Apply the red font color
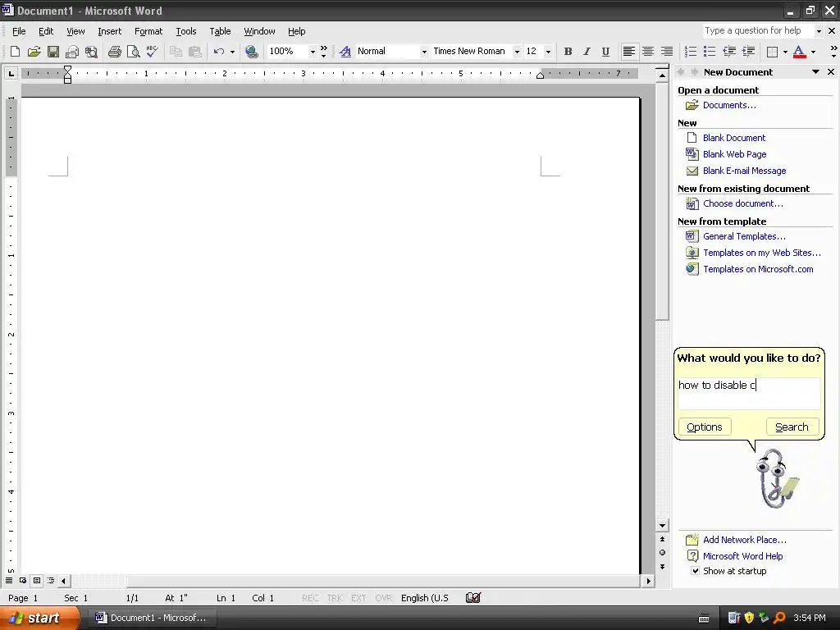840x630 pixels. tap(799, 52)
